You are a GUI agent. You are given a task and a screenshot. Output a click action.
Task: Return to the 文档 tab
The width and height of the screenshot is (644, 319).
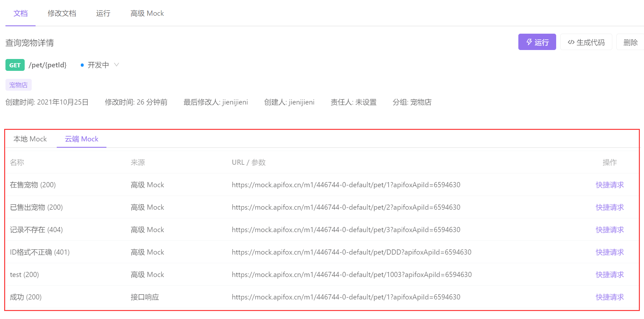(x=20, y=13)
